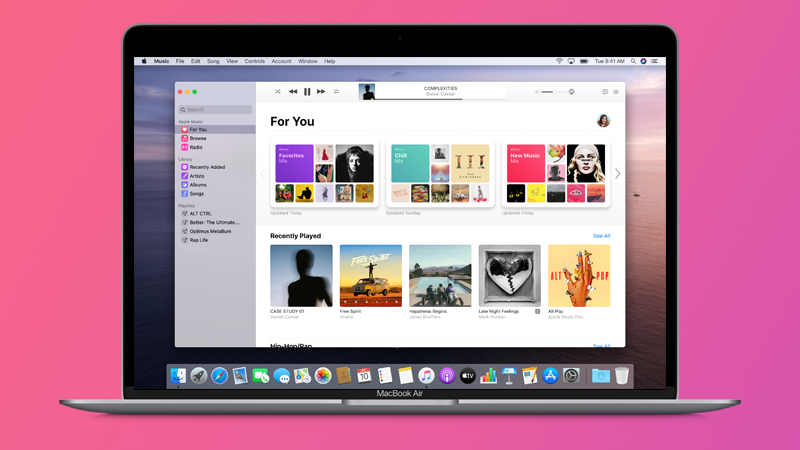800x450 pixels.
Task: Toggle repeat mode
Action: [x=336, y=92]
